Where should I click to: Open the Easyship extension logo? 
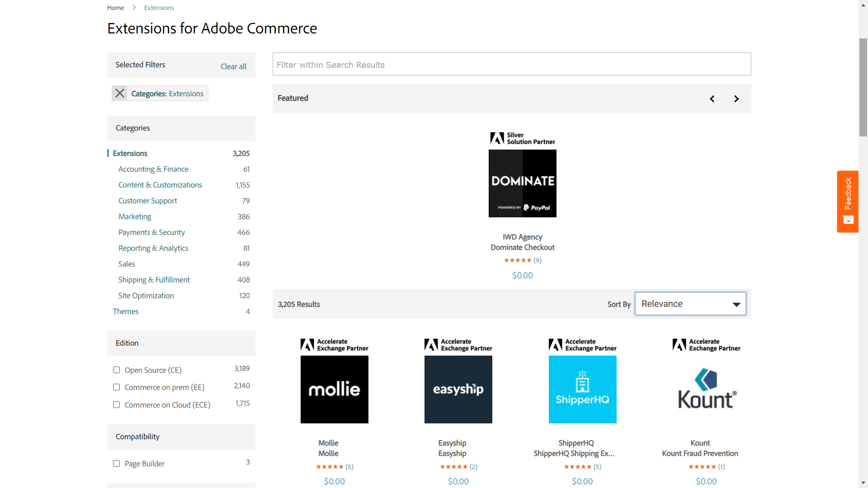[x=458, y=389]
